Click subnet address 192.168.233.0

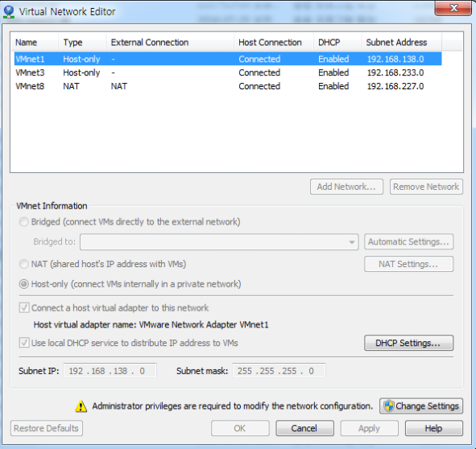click(395, 72)
